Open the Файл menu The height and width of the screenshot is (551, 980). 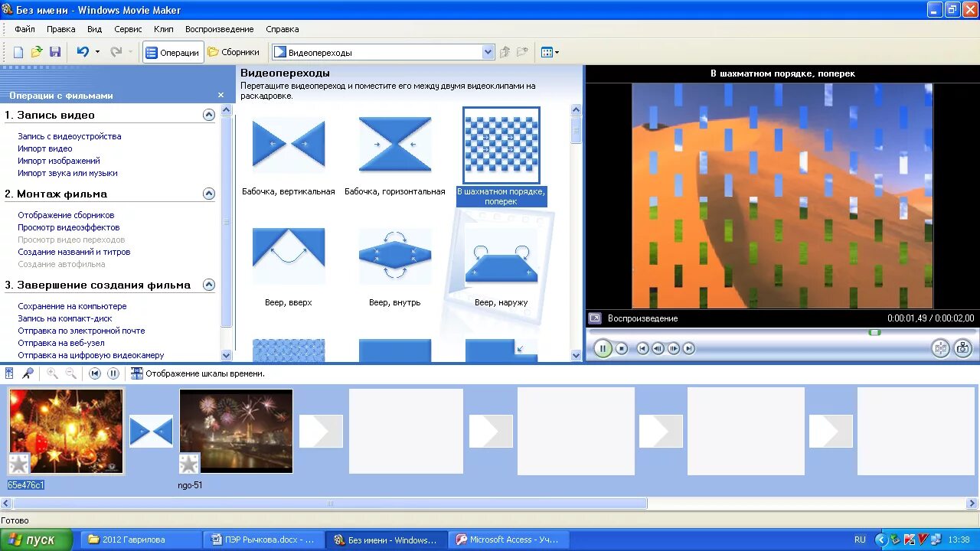(24, 29)
